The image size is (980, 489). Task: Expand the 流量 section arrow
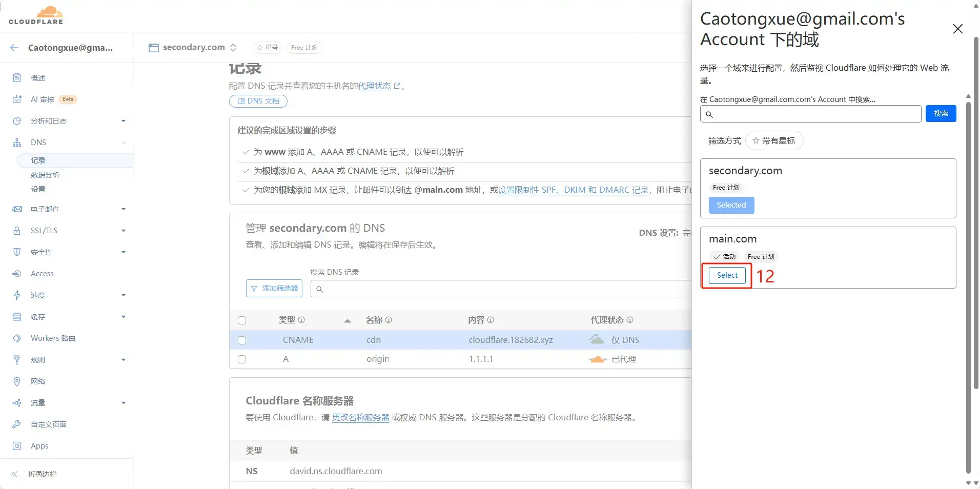[124, 403]
